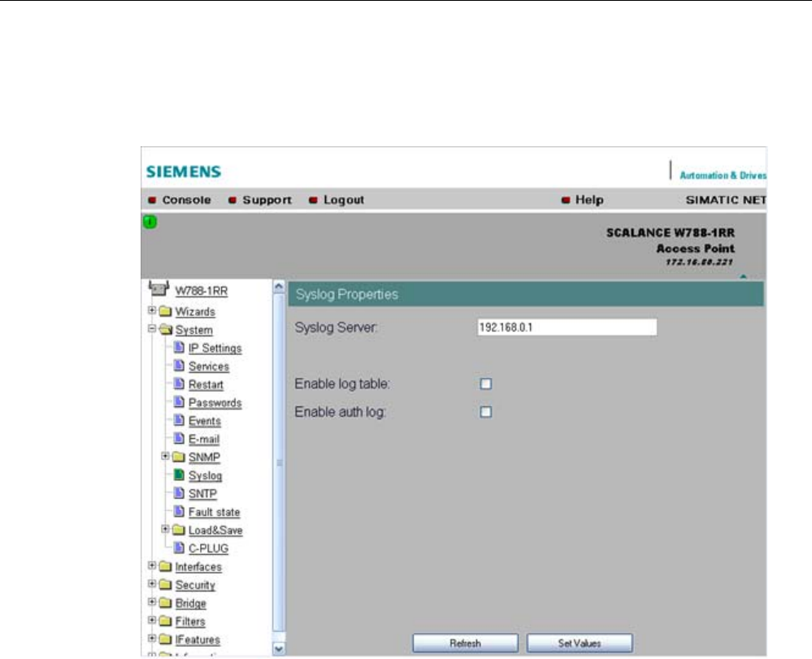This screenshot has width=812, height=659.
Task: Click the Filters folder icon
Action: [165, 621]
